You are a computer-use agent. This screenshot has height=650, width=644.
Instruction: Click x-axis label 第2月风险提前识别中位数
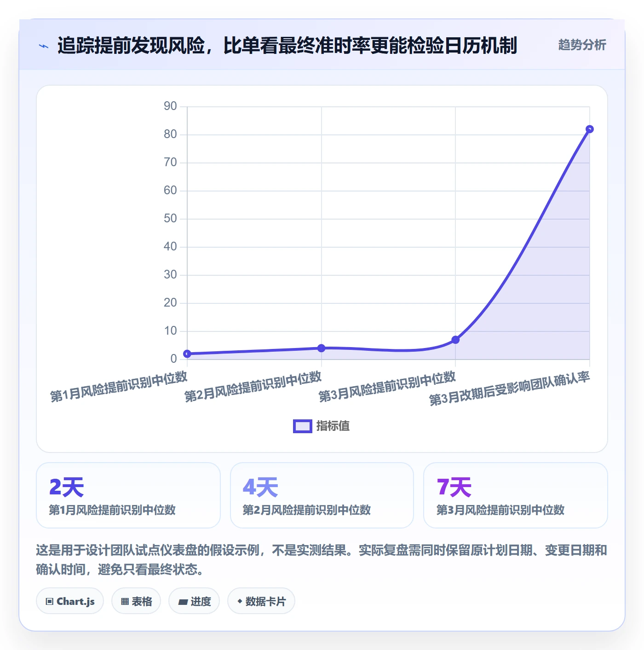click(253, 387)
